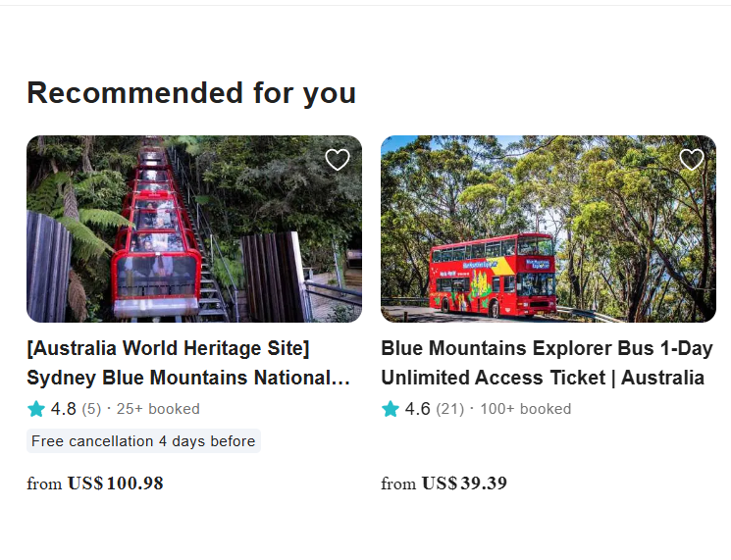Click the (5) review count
Viewport: 731px width, 560px height.
coord(91,409)
